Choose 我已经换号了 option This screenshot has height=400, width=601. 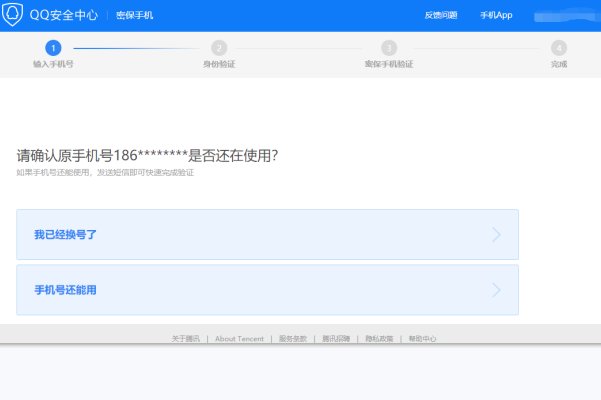tap(268, 234)
